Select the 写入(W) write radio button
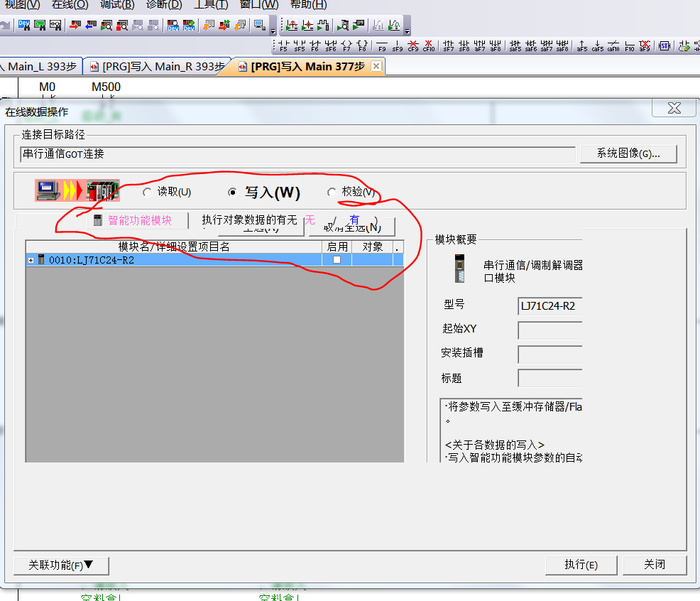The image size is (700, 601). tap(232, 193)
